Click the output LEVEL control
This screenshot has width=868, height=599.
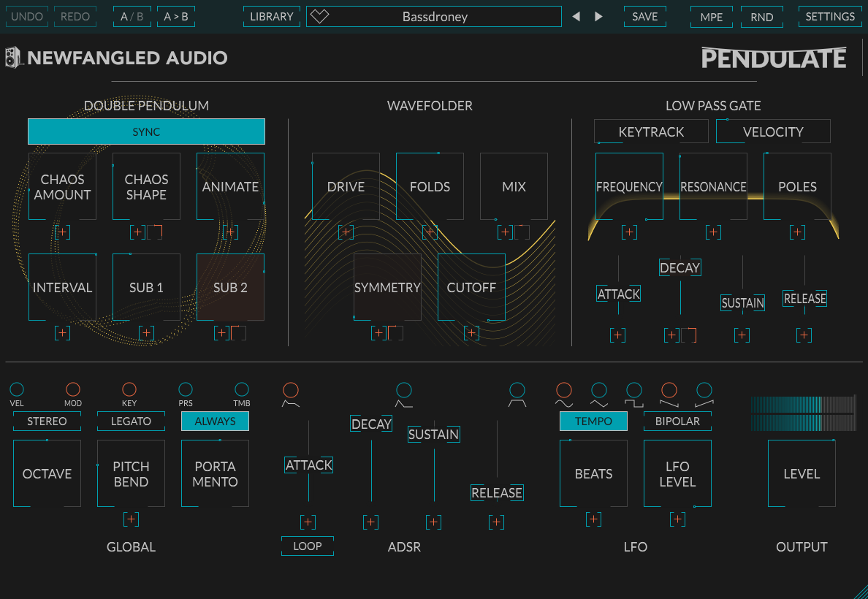[x=802, y=473]
